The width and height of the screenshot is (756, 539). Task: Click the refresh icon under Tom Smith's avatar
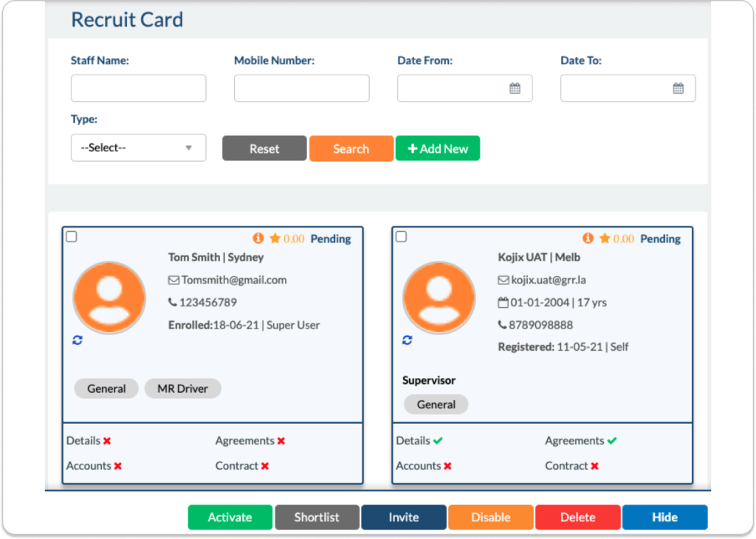pos(78,340)
